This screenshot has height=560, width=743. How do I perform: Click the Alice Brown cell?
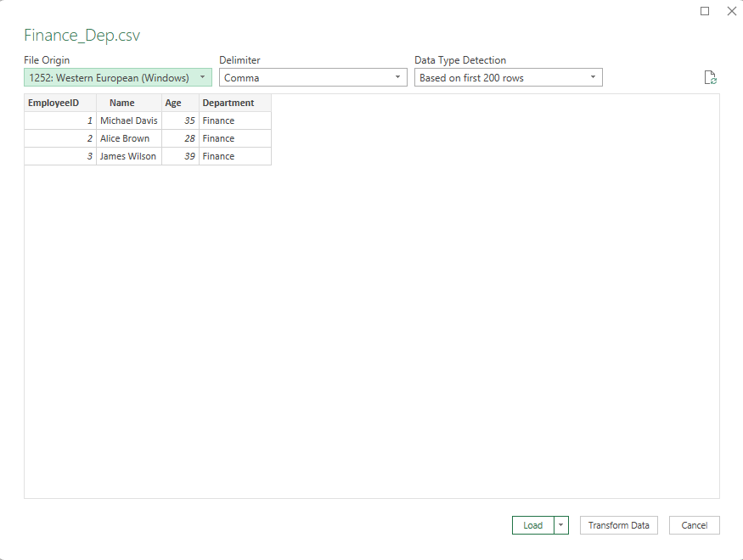tap(129, 138)
